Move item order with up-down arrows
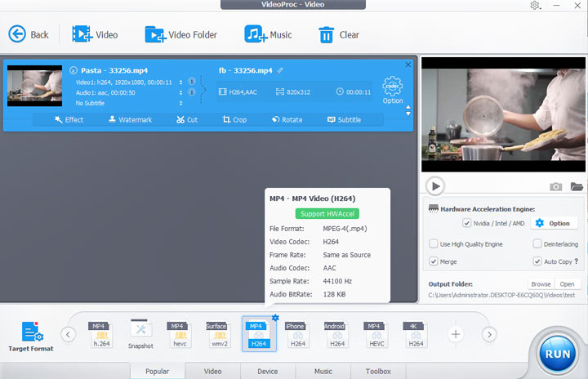Screen dimensions: 588x379 click(408, 110)
